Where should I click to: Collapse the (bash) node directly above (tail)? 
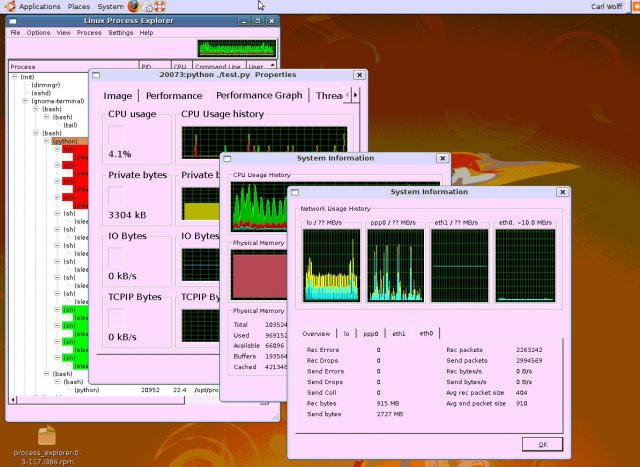(x=47, y=117)
